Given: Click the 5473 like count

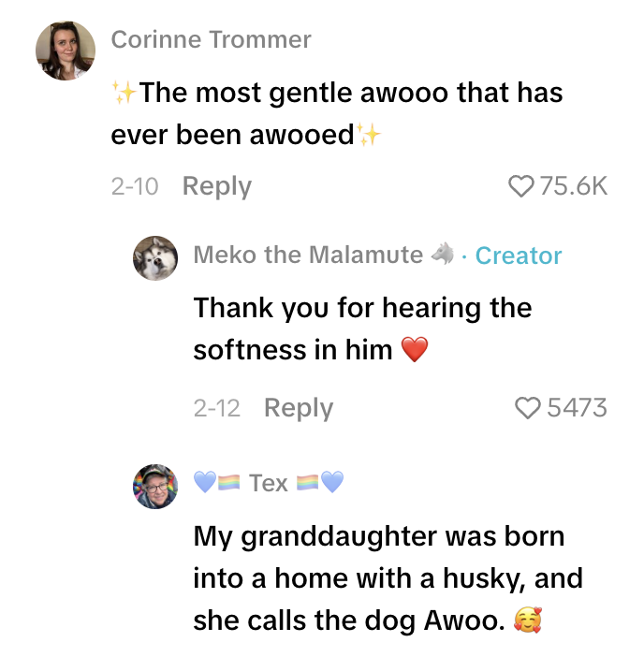Looking at the screenshot, I should pyautogui.click(x=577, y=408).
